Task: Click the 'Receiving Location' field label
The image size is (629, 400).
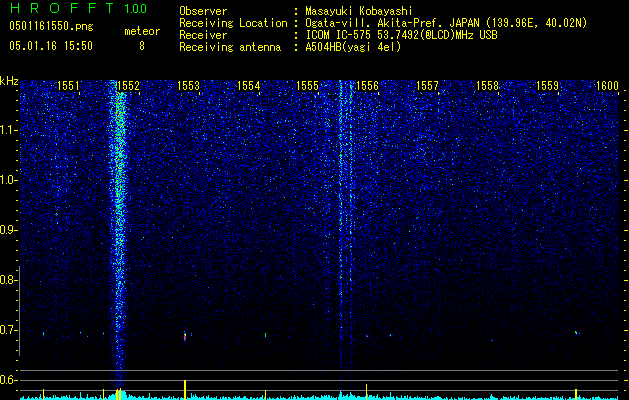Action: 233,23
